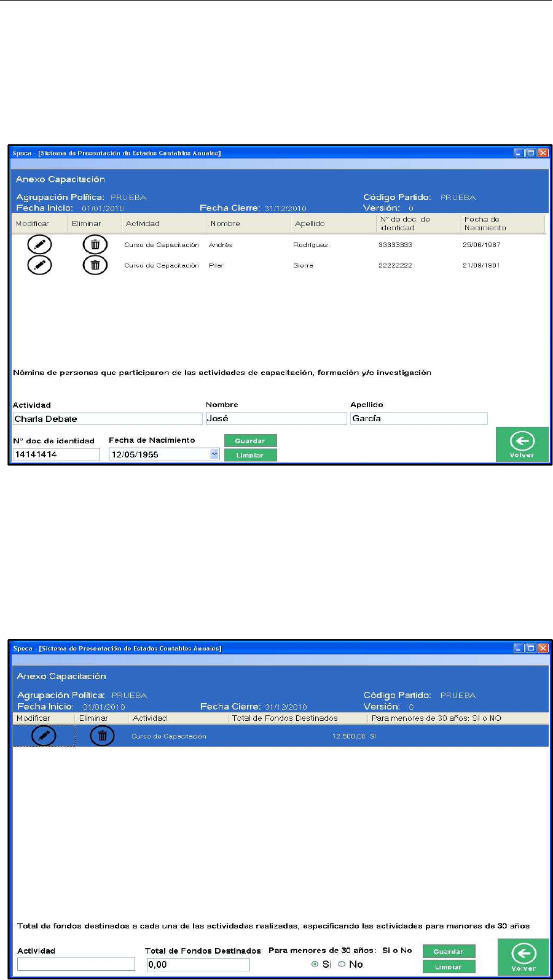Select the cell reading Sierra

click(x=303, y=266)
